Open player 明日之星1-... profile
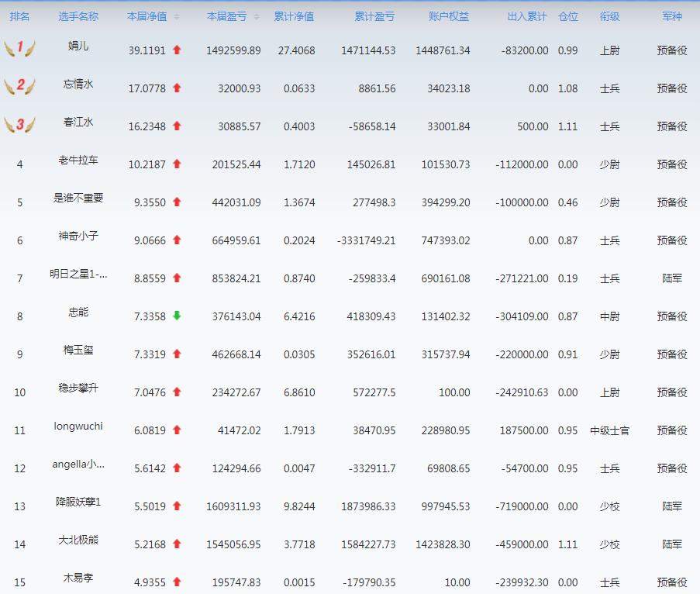Screen dimensions: 700x594 pyautogui.click(x=78, y=274)
